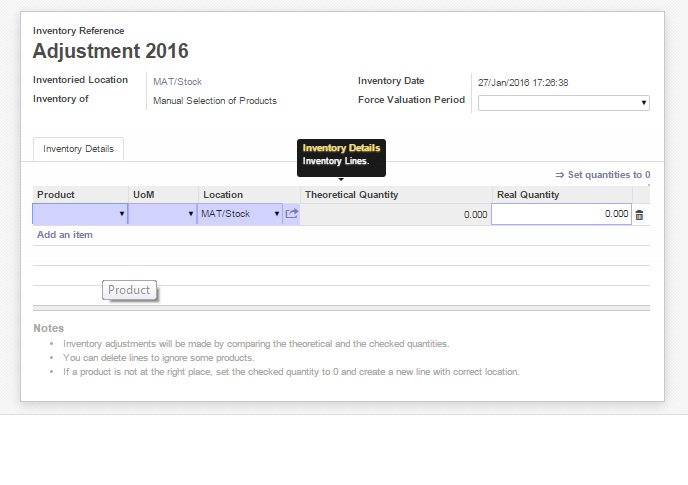Sort by the UoM column header
This screenshot has height=485, width=688.
[x=163, y=194]
